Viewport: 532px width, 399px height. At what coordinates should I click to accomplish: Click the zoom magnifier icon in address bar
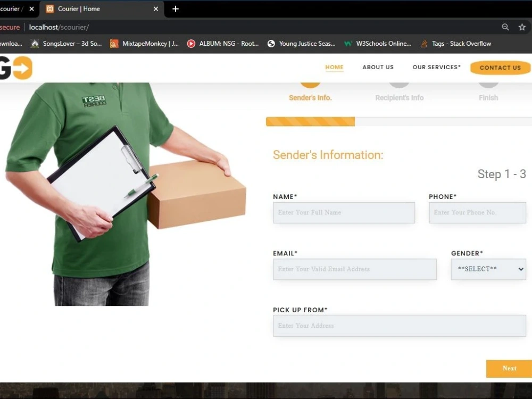point(505,27)
